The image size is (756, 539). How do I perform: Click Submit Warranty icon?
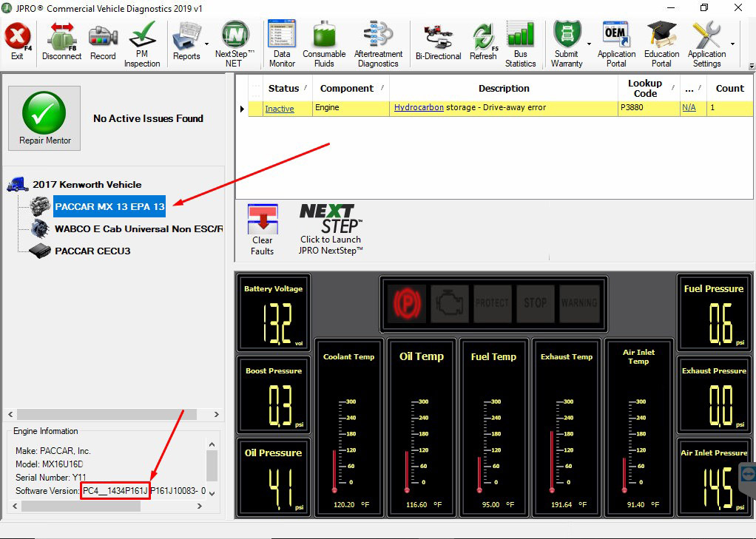pyautogui.click(x=567, y=44)
